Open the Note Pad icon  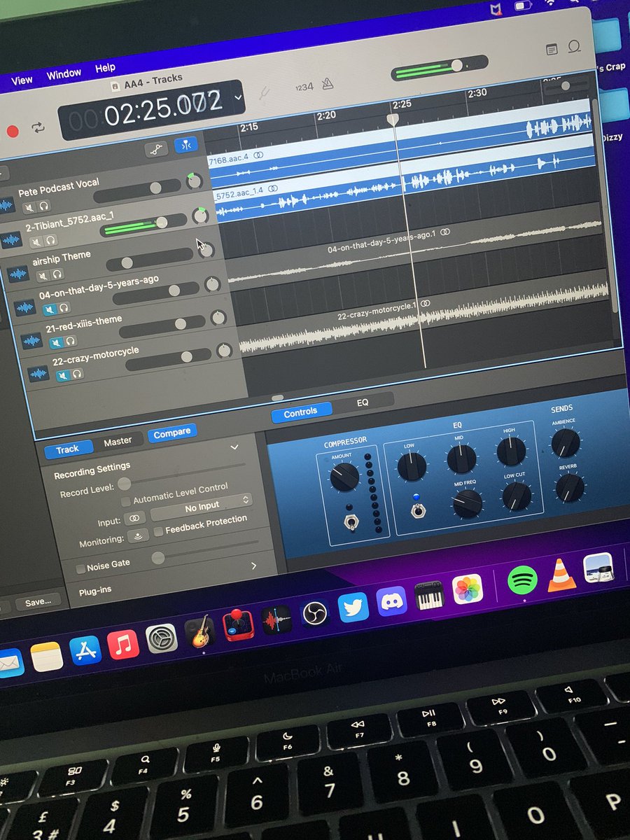tap(552, 49)
